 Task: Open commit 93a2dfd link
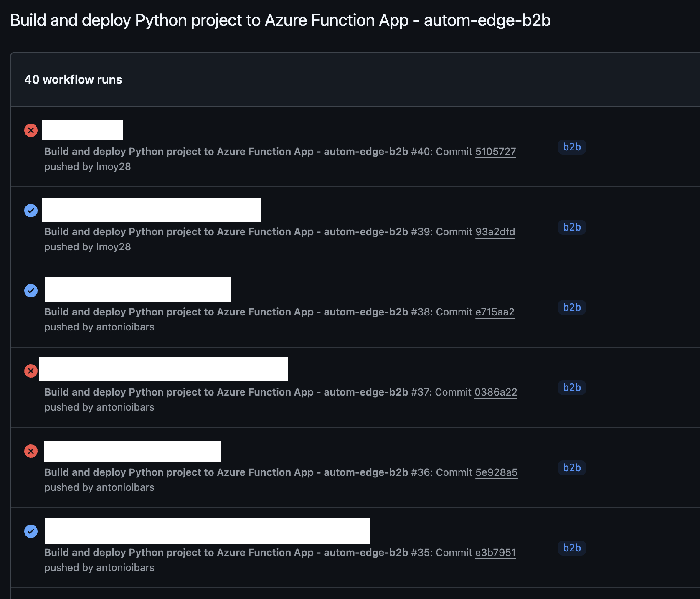tap(495, 232)
